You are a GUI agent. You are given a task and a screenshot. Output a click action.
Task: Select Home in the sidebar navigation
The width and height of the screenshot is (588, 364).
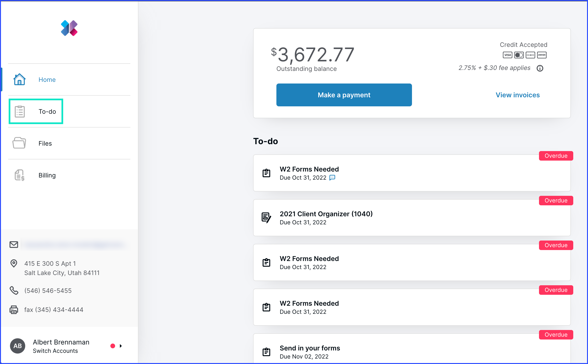click(x=47, y=79)
